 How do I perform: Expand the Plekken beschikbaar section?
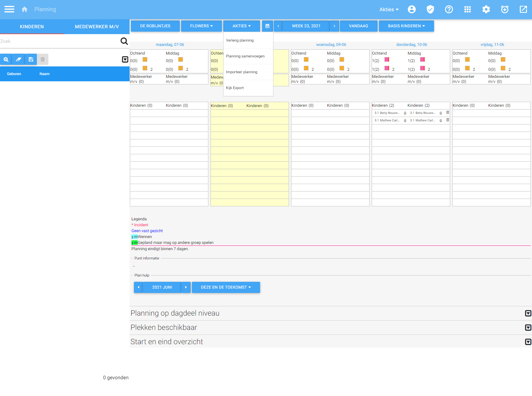click(x=528, y=328)
